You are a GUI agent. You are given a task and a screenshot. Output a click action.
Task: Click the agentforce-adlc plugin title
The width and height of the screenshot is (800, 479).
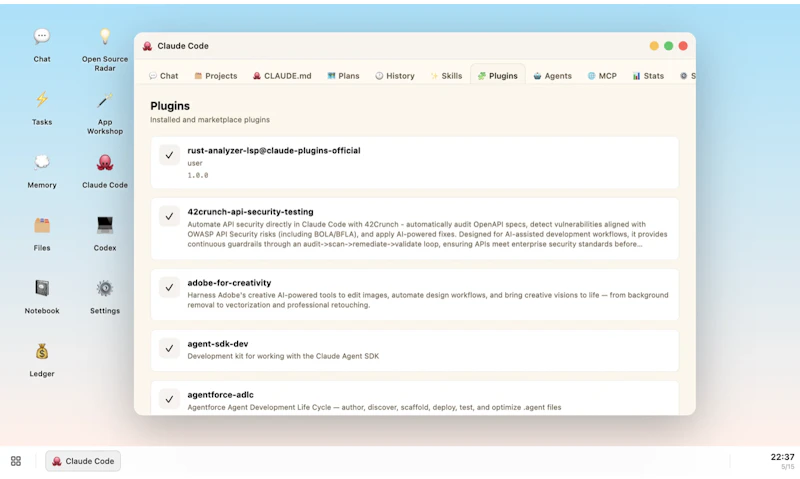point(220,395)
